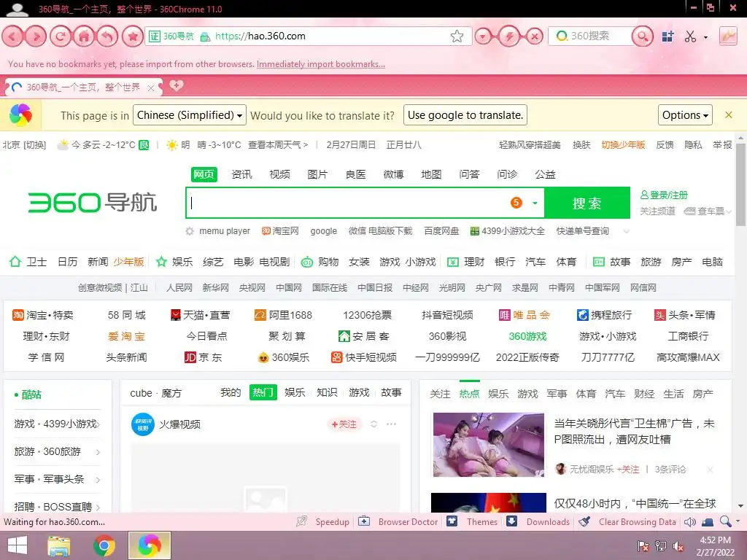The height and width of the screenshot is (560, 747).
Task: Click 查看本周天气 weather link
Action: [278, 145]
